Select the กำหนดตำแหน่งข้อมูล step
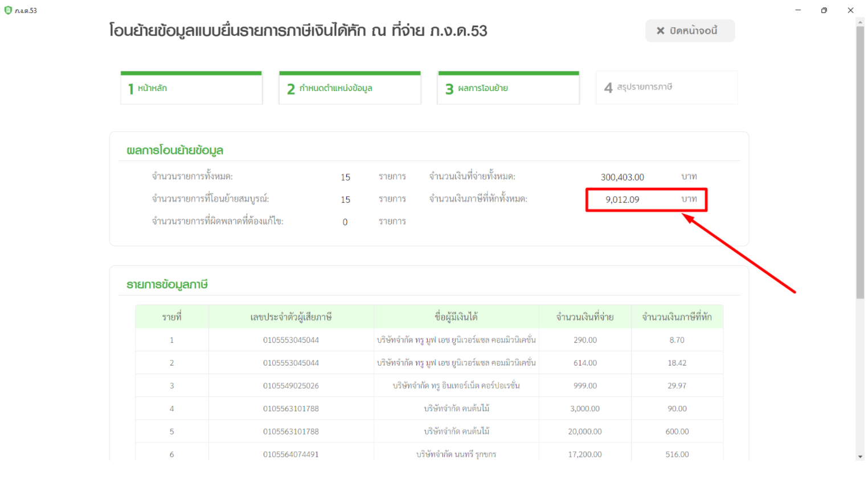Screen dimensions: 868x480 click(x=350, y=88)
